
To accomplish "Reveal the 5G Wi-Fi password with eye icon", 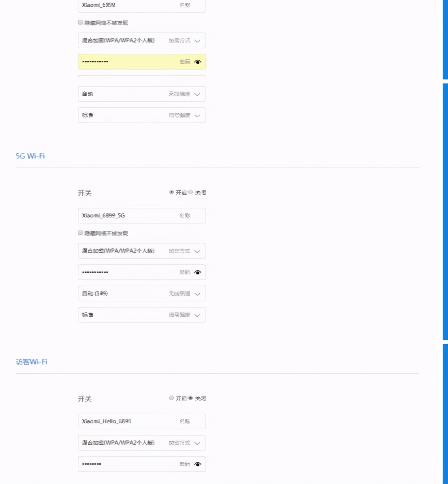I will [x=198, y=272].
